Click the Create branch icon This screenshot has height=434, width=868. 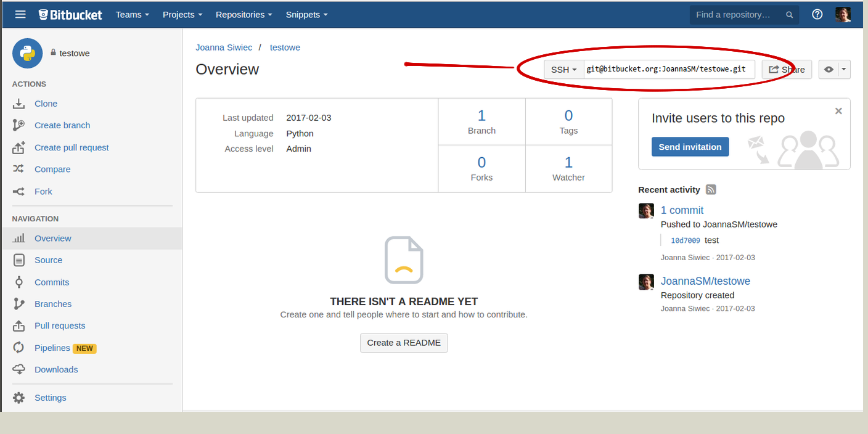[x=19, y=125]
